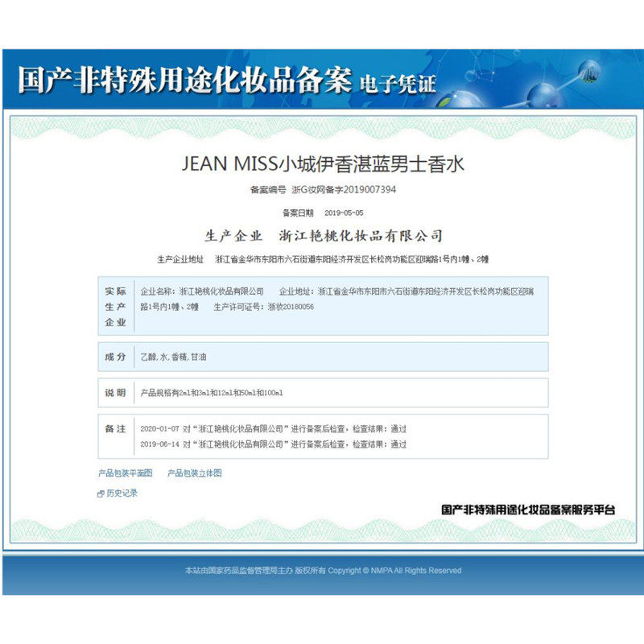This screenshot has width=644, height=644.
Task: Click the 国产非特殊用途化妆品备案服务平台 signature text
Action: tap(528, 510)
